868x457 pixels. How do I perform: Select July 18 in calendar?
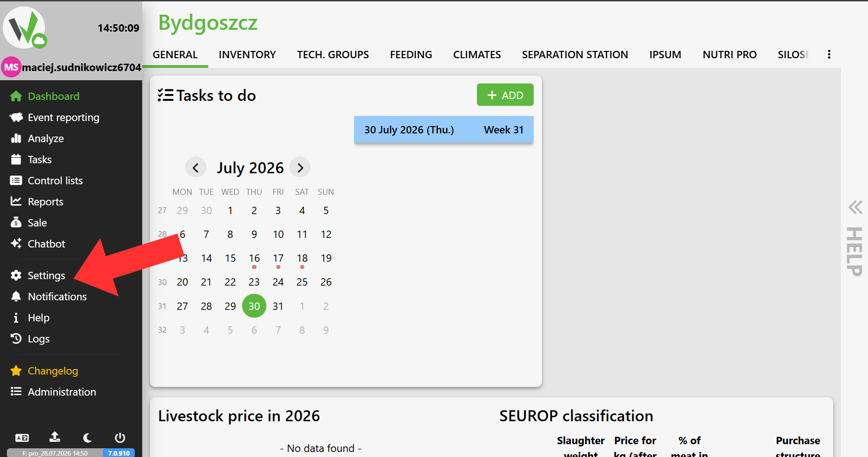click(302, 258)
